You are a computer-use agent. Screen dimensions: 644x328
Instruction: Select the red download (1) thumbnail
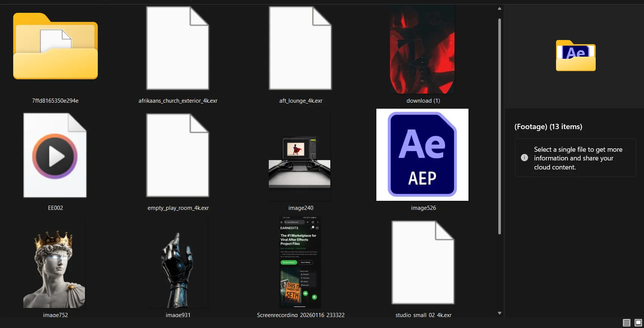[422, 49]
